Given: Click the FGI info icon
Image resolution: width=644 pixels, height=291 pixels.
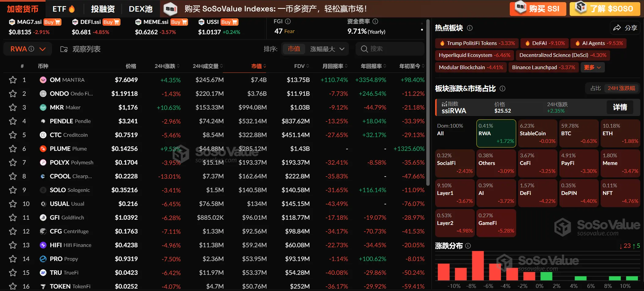Looking at the screenshot, I should (x=288, y=21).
